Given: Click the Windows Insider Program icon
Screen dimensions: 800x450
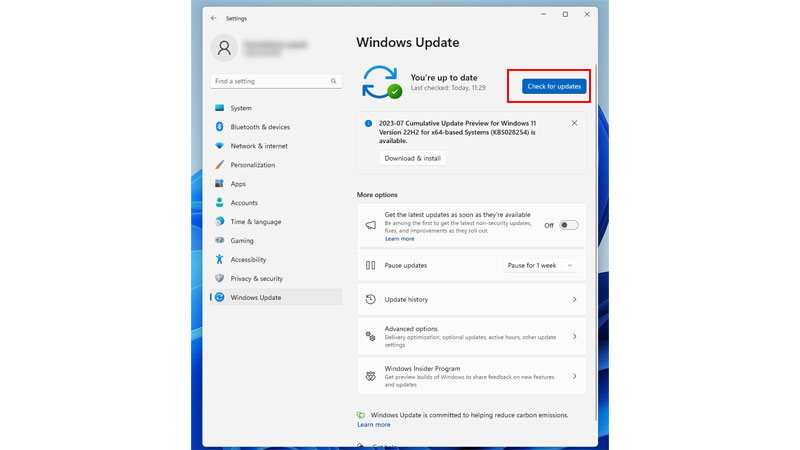Looking at the screenshot, I should 370,376.
